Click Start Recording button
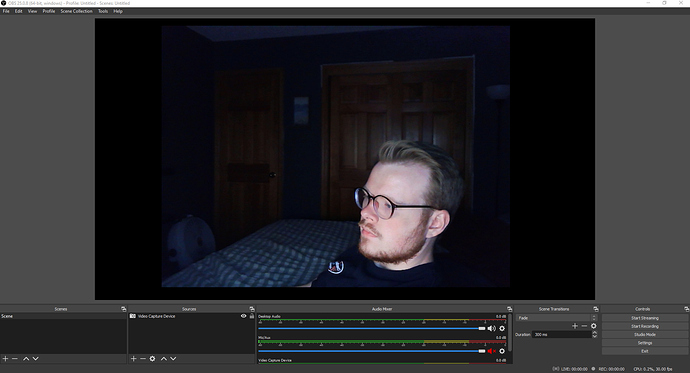This screenshot has height=373, width=690. pos(645,326)
